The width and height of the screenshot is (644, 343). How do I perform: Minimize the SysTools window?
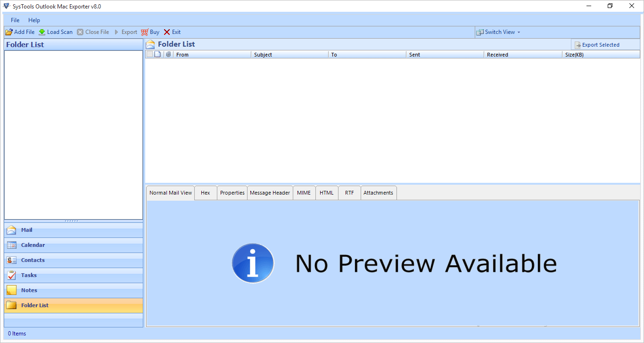(x=589, y=6)
